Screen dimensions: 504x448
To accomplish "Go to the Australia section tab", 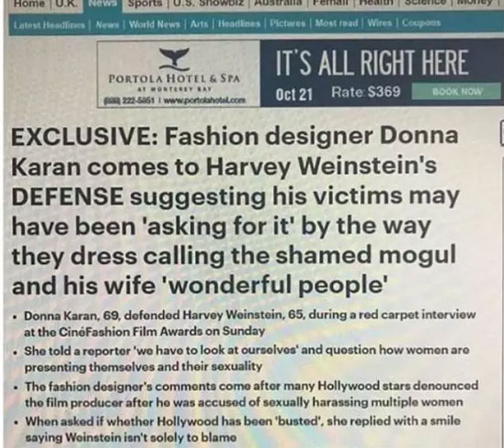I will 279,3.
